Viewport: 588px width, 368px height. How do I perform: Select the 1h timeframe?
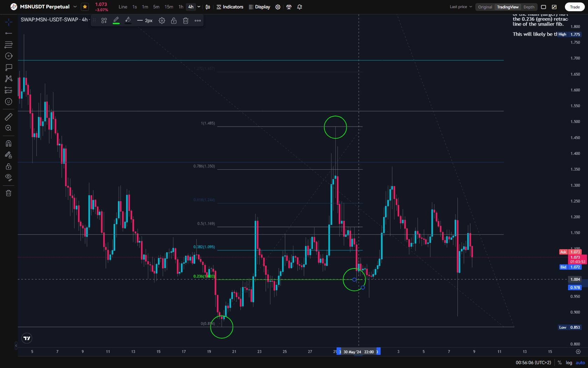coord(181,7)
